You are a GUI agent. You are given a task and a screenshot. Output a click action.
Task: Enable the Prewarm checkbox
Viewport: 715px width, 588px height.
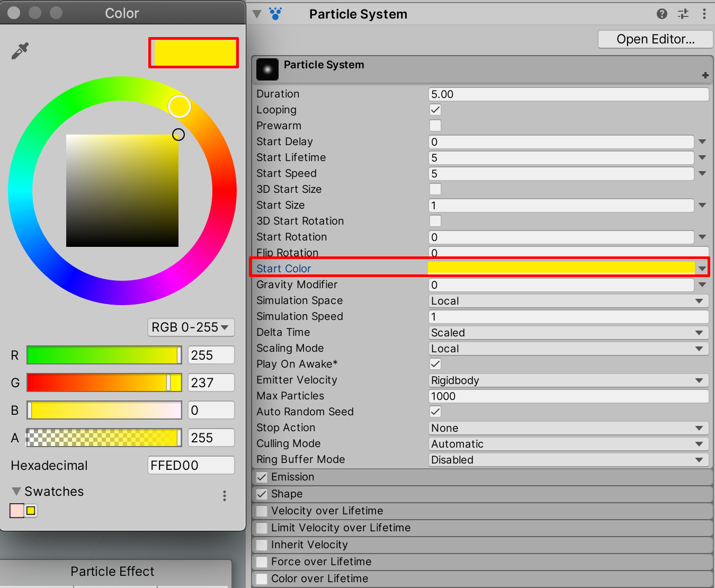pyautogui.click(x=435, y=126)
